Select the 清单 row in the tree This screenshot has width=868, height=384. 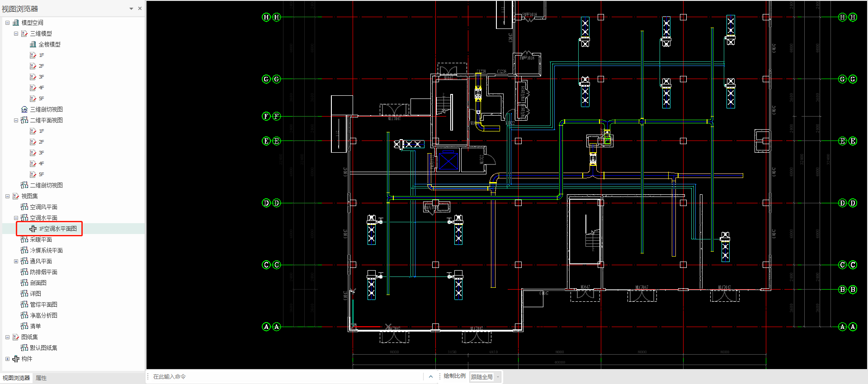73,326
